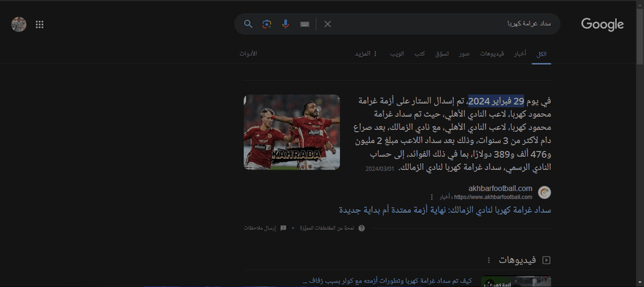This screenshot has width=644, height=287.
Task: Select the الكل (All) tab
Action: tap(541, 54)
